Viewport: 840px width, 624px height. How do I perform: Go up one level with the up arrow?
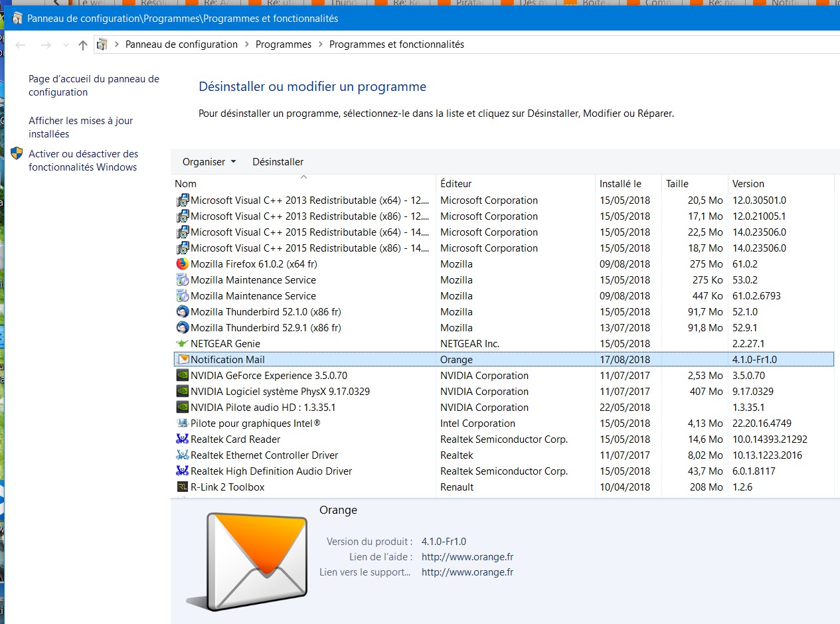[82, 45]
